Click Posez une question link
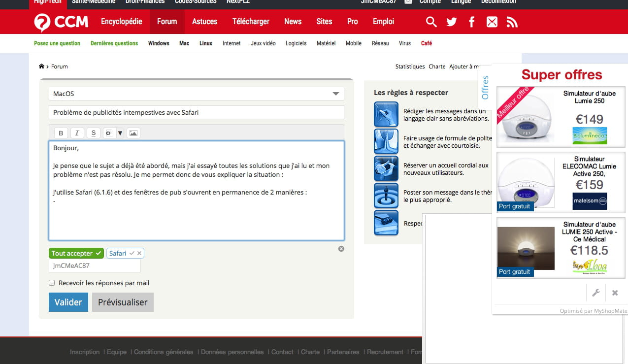Viewport: 628px width, 364px height. pyautogui.click(x=57, y=43)
